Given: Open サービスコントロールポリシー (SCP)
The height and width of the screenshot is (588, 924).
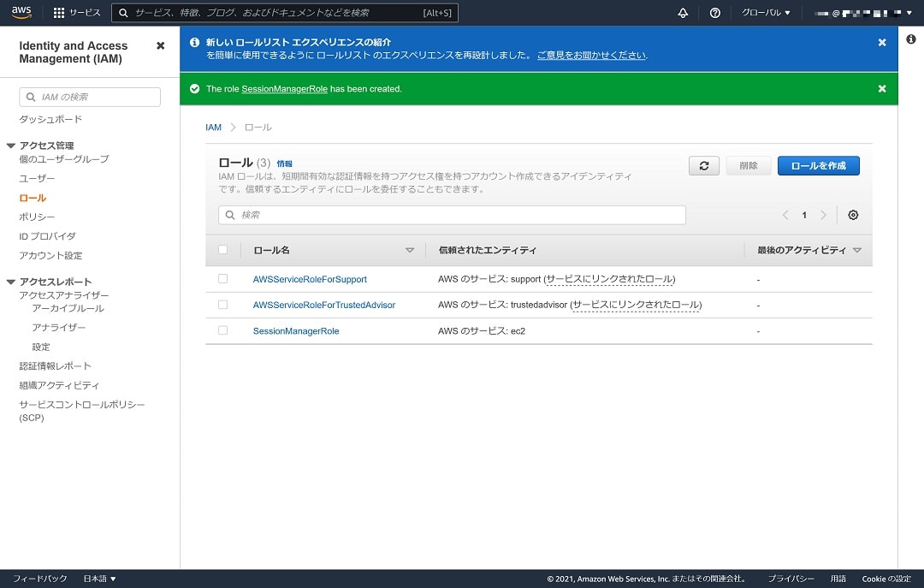Looking at the screenshot, I should [x=82, y=411].
